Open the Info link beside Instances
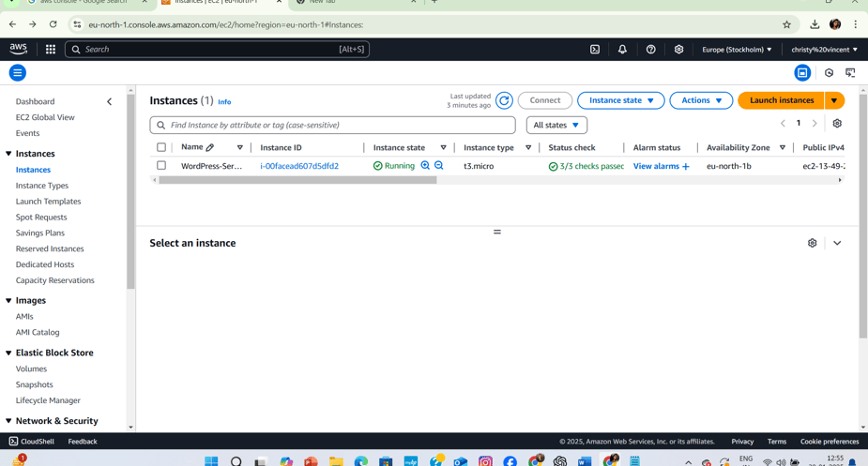The width and height of the screenshot is (868, 466). click(x=224, y=102)
